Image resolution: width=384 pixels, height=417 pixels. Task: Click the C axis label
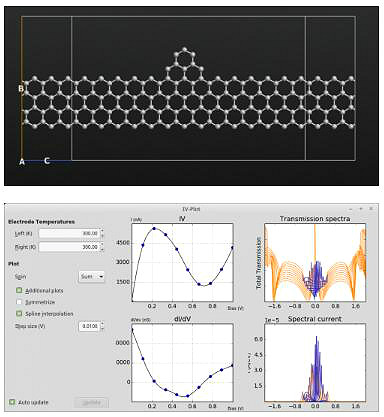[x=47, y=161]
